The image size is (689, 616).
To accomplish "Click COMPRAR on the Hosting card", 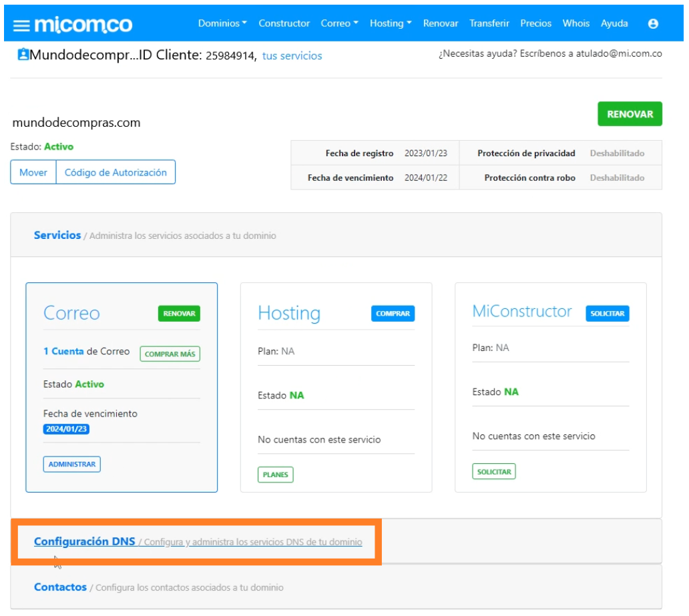I will 393,313.
